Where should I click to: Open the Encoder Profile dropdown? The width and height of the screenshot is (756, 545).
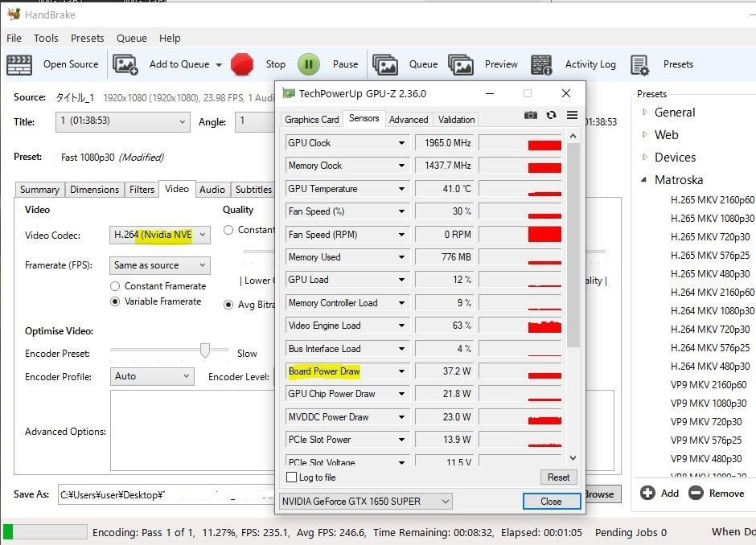point(152,376)
